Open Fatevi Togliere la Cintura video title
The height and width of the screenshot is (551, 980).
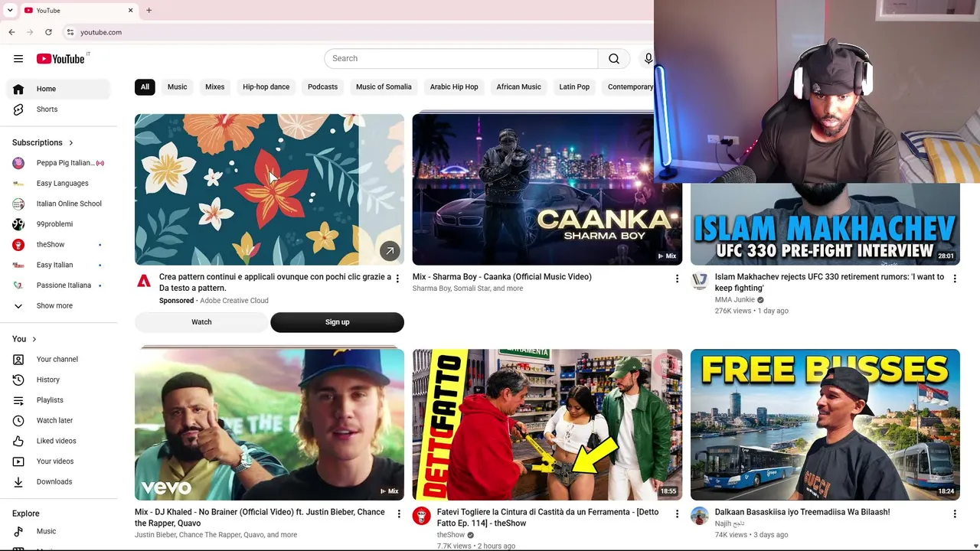(547, 517)
